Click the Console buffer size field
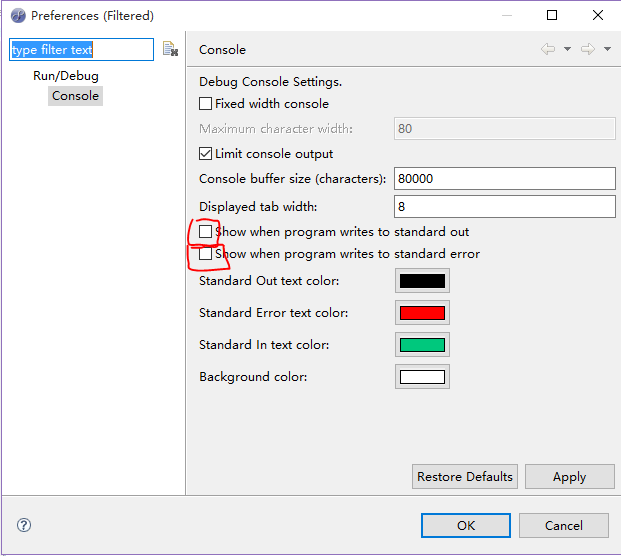 505,179
